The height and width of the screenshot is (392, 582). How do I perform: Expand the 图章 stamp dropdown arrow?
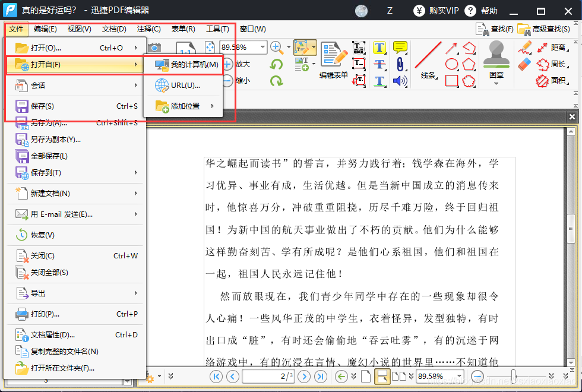[496, 84]
